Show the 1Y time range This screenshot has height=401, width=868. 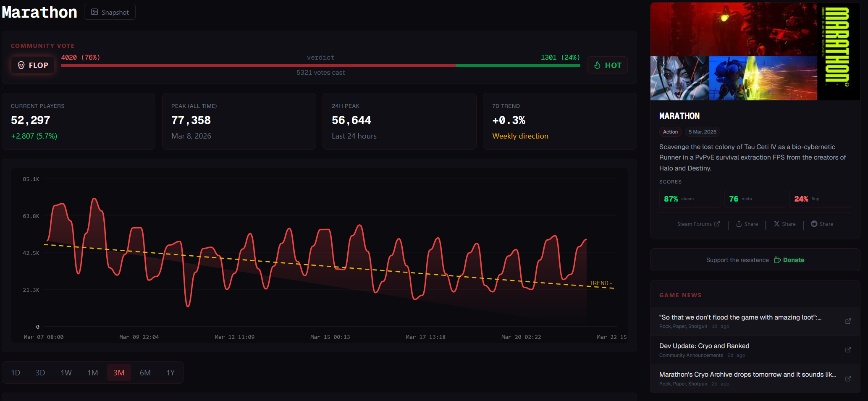click(170, 373)
